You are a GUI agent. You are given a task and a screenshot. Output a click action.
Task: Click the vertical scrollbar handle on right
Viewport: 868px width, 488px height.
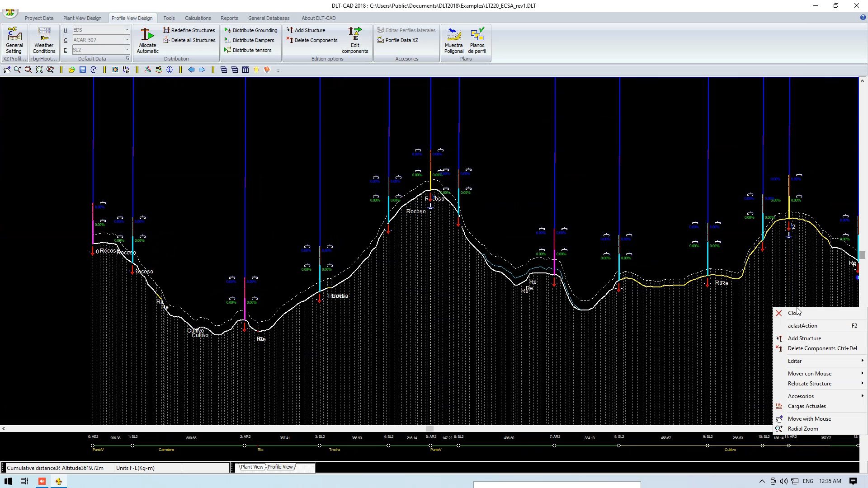[862, 255]
